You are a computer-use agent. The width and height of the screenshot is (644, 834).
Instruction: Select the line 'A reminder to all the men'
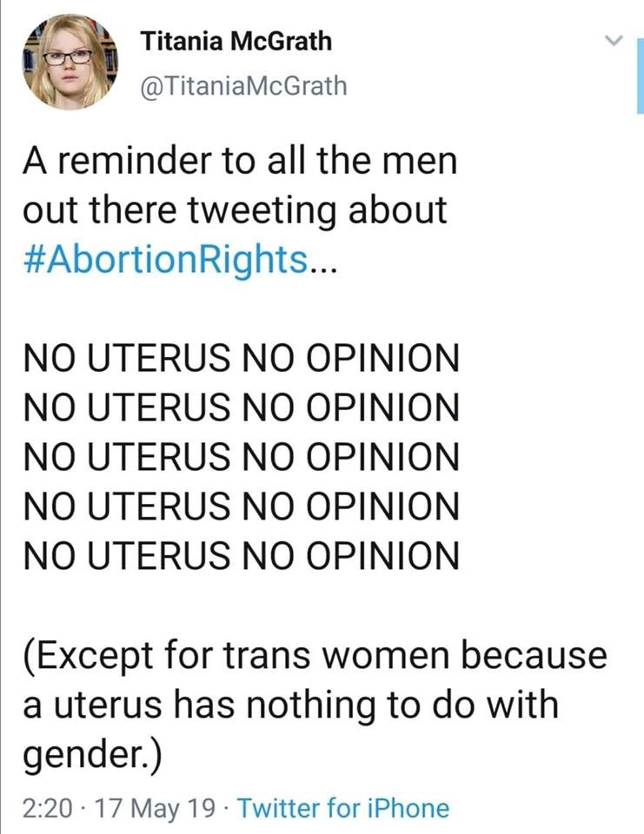click(x=240, y=160)
